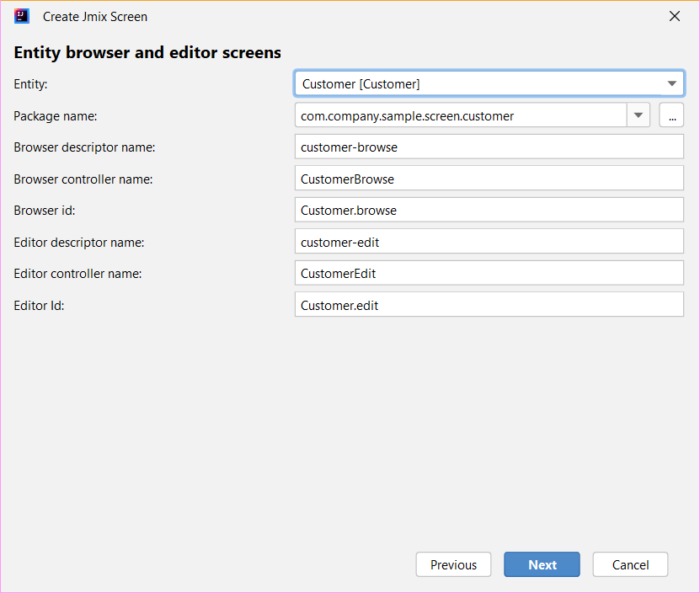Expand the Entity dropdown arrow
This screenshot has height=593, width=700.
point(671,83)
